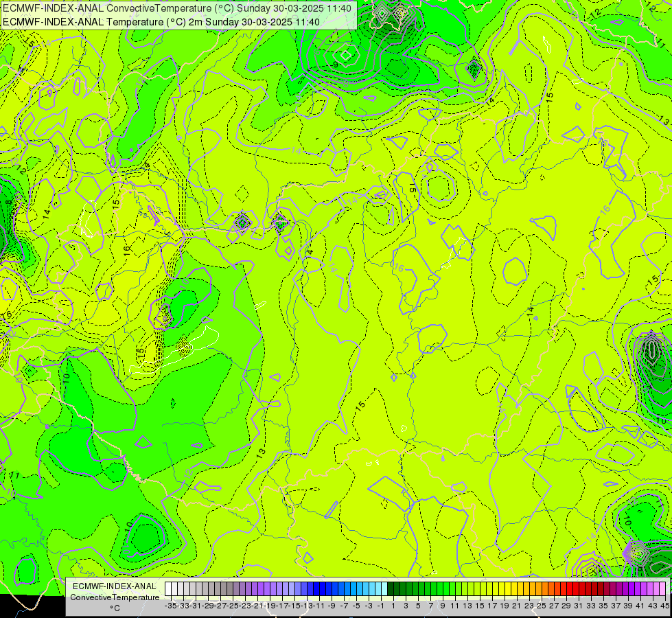Screen dimensions: 672x618
Task: Click legend scale value 45
Action: 665,606
